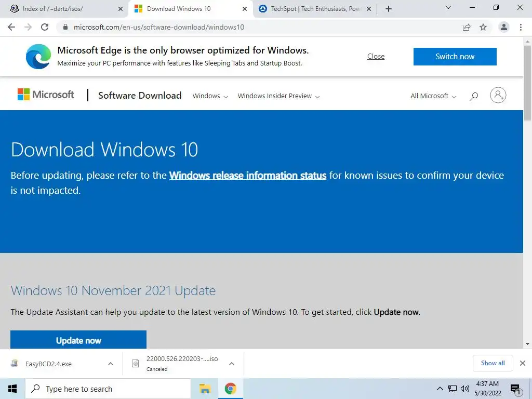Expand canceled iso download options

click(232, 364)
